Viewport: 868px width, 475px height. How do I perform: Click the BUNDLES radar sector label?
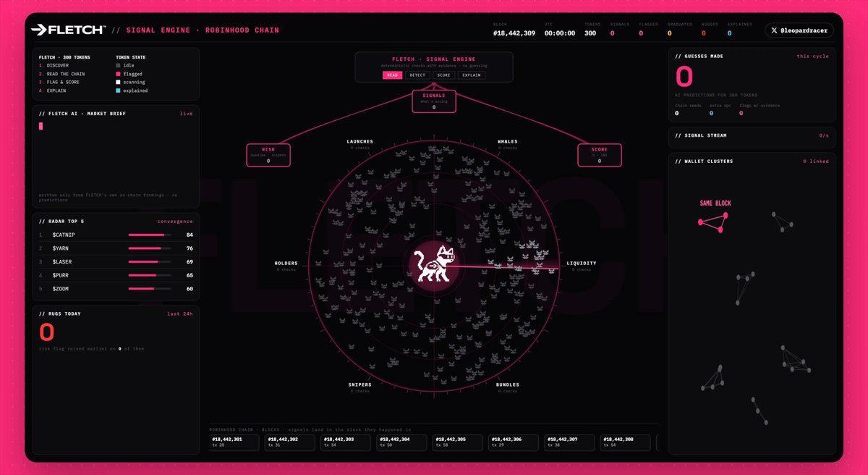(508, 385)
